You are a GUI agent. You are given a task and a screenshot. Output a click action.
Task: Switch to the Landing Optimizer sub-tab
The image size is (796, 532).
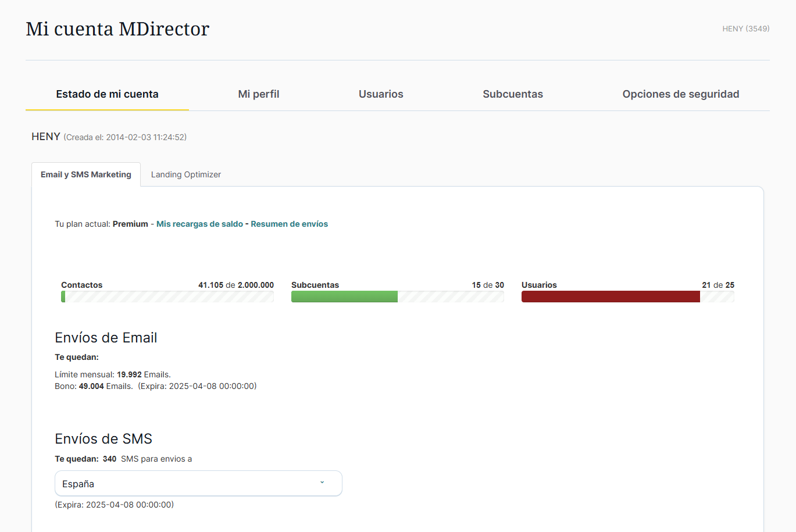[x=186, y=174]
